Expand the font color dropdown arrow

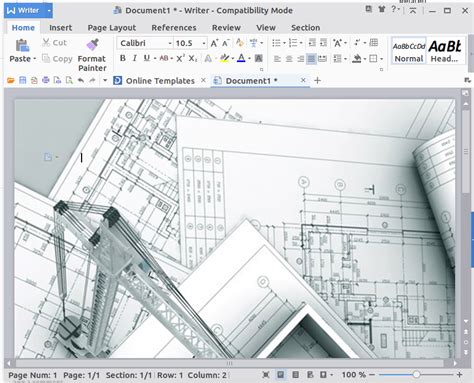249,59
